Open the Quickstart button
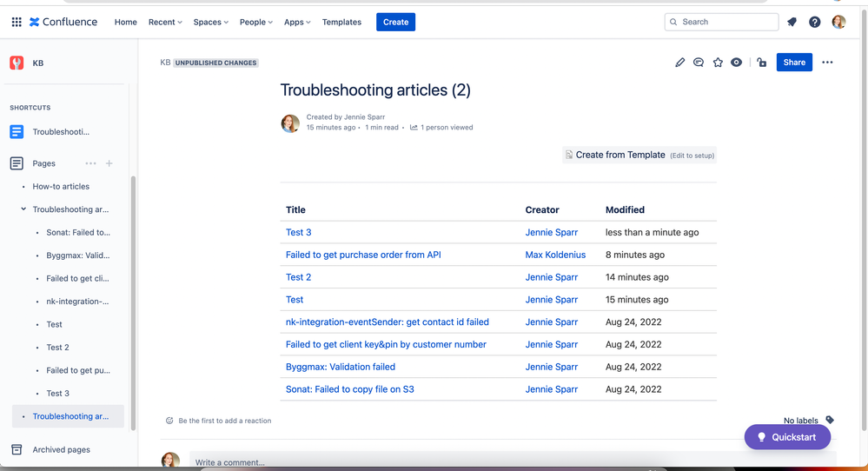The width and height of the screenshot is (868, 471). point(787,437)
